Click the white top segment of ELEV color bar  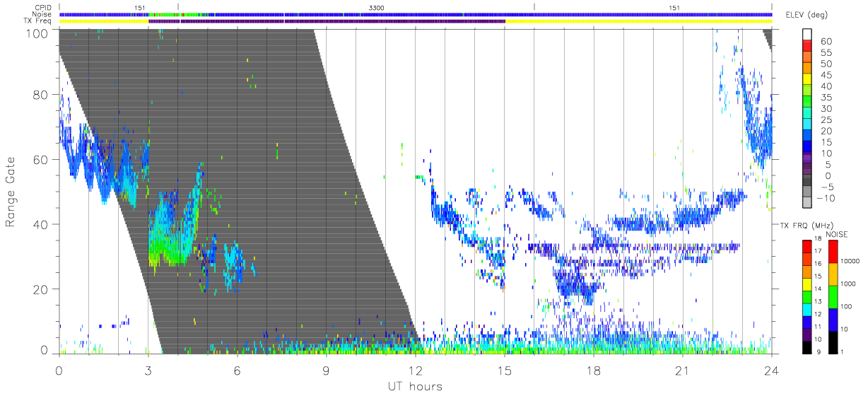pos(807,33)
